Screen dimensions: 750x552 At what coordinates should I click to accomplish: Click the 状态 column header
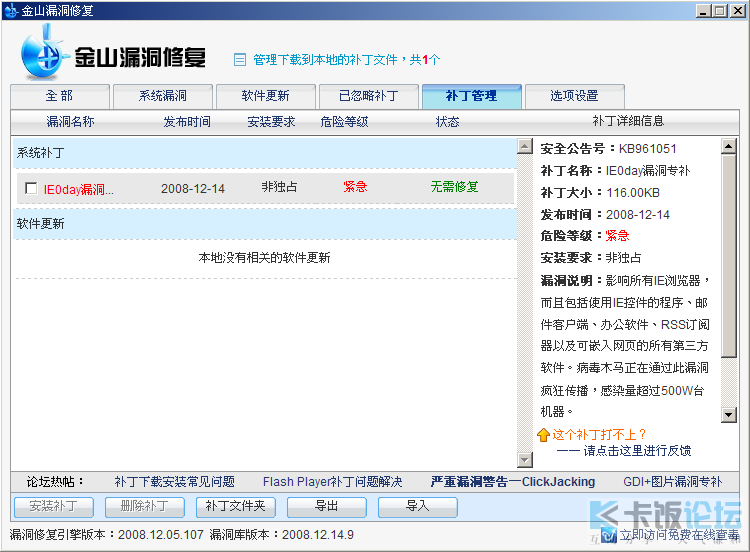(448, 122)
